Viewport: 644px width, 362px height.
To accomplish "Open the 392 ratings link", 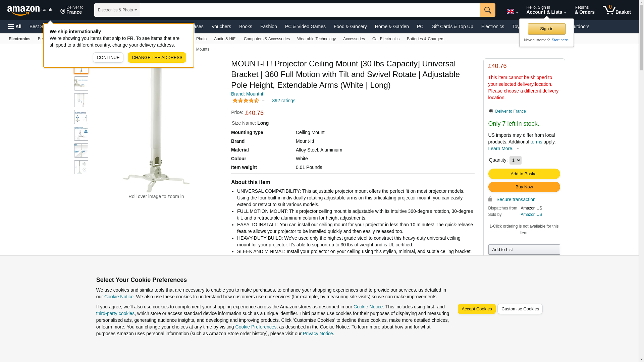I will tap(283, 101).
